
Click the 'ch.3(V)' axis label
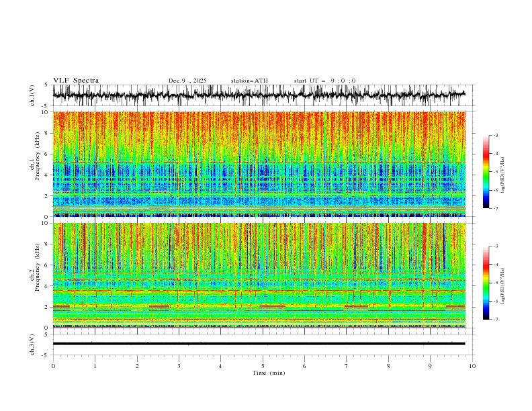click(x=32, y=345)
